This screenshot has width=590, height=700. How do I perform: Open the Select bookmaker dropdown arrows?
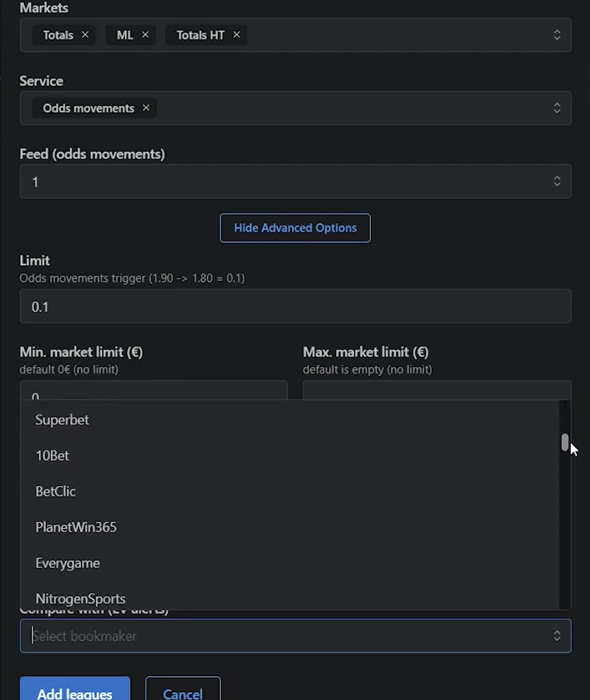tap(557, 636)
